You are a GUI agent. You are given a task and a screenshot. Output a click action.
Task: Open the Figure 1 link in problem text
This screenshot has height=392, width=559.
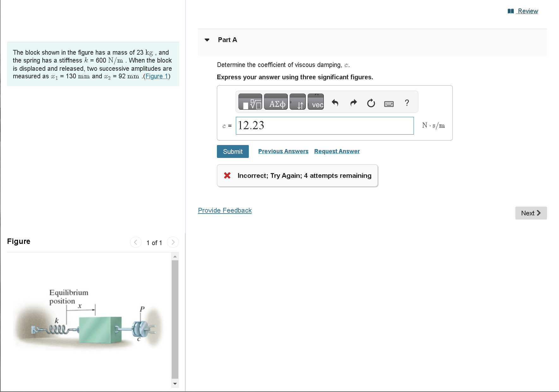click(x=157, y=76)
